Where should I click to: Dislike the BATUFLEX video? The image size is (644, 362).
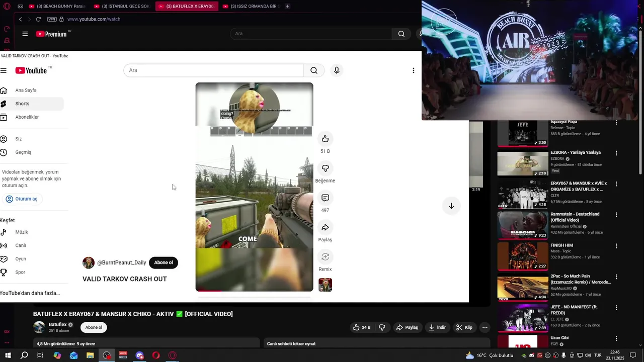(x=382, y=327)
